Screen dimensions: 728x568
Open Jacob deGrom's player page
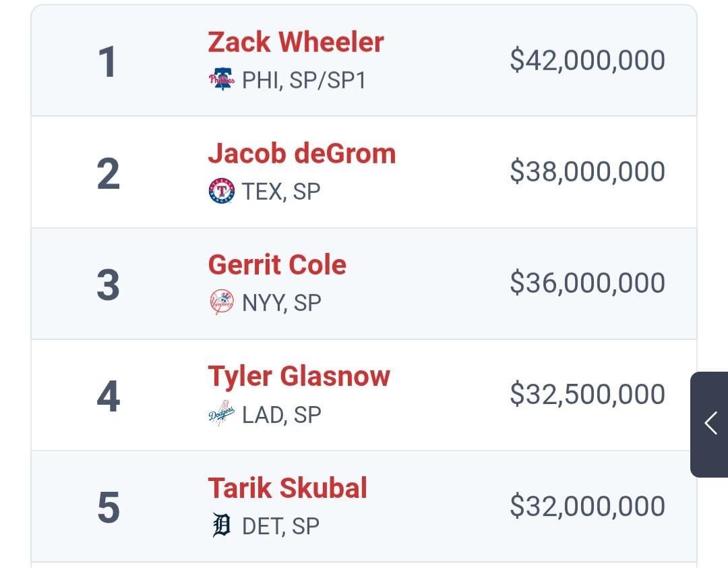[x=301, y=153]
